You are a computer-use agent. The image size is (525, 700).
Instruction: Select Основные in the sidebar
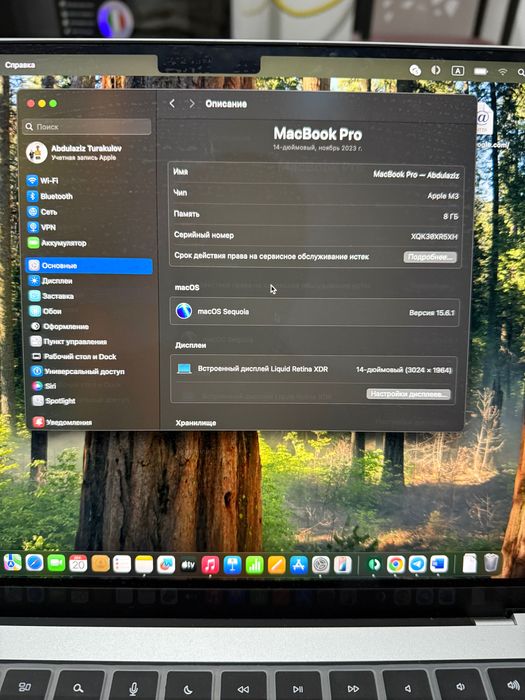(88, 266)
